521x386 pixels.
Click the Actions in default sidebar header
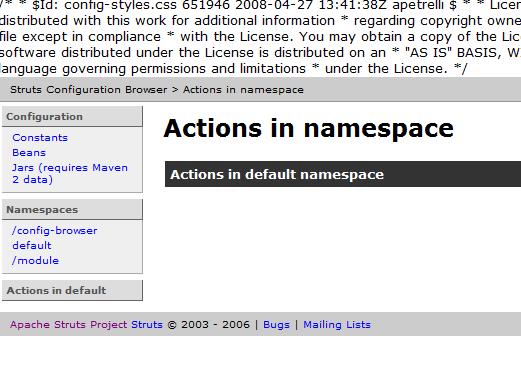click(x=72, y=290)
